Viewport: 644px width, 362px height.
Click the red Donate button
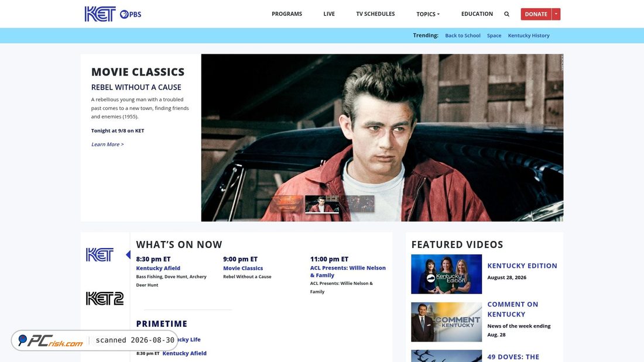click(x=536, y=14)
